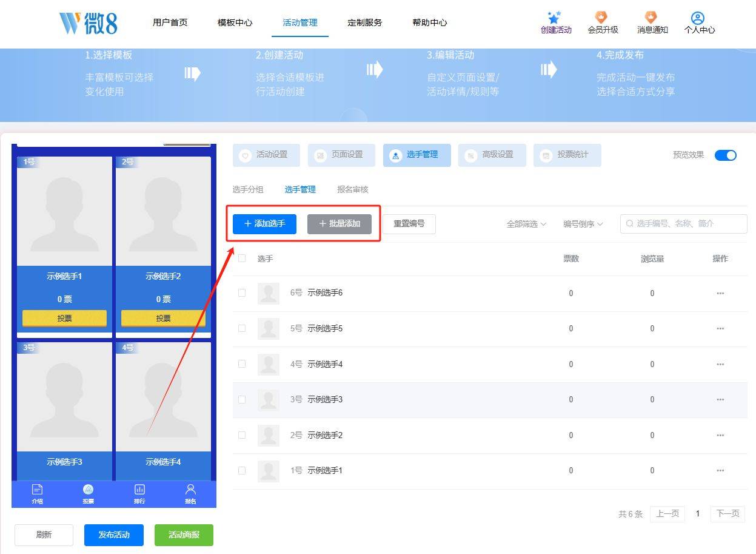Vote for 示例选手1 in preview
Viewport: 756px width, 554px height.
pyautogui.click(x=64, y=318)
